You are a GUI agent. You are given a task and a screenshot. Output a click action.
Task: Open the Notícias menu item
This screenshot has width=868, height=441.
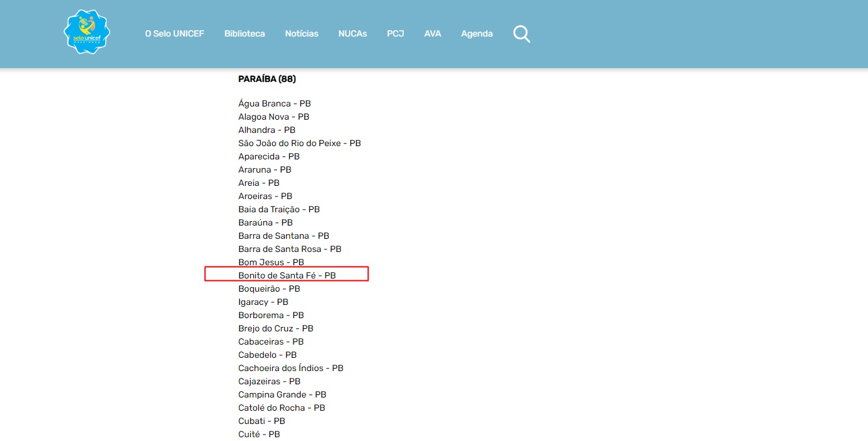click(302, 34)
